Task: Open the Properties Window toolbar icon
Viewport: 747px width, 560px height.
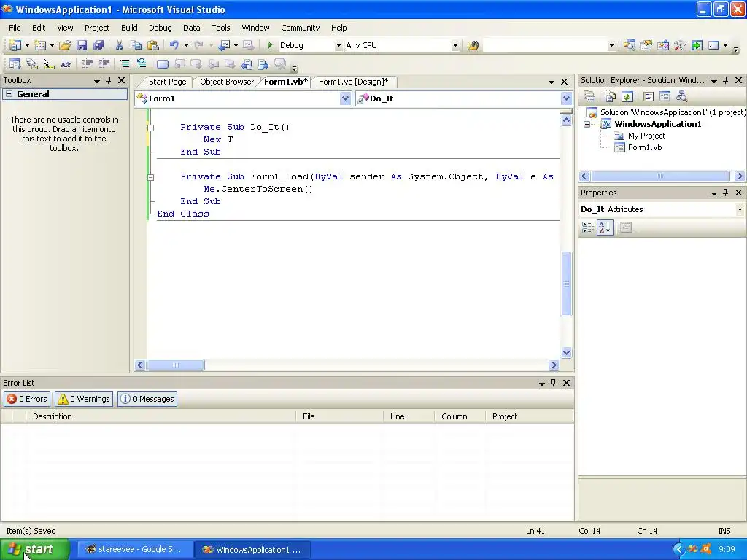Action: (646, 45)
